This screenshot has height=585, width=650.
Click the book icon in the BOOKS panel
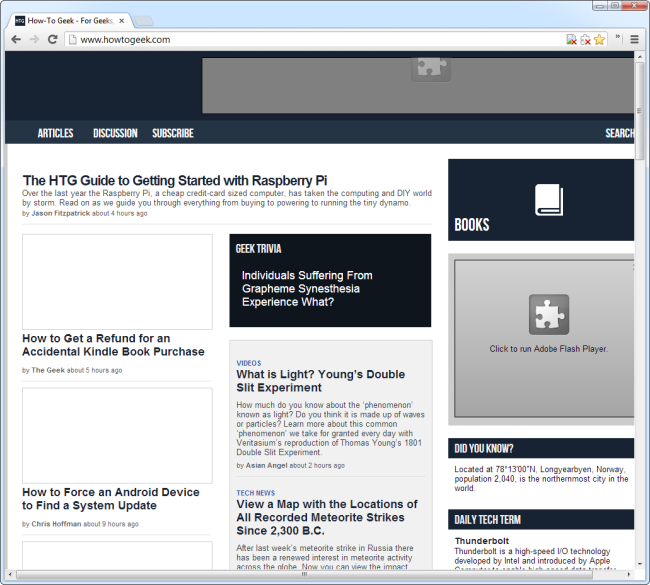coord(549,200)
